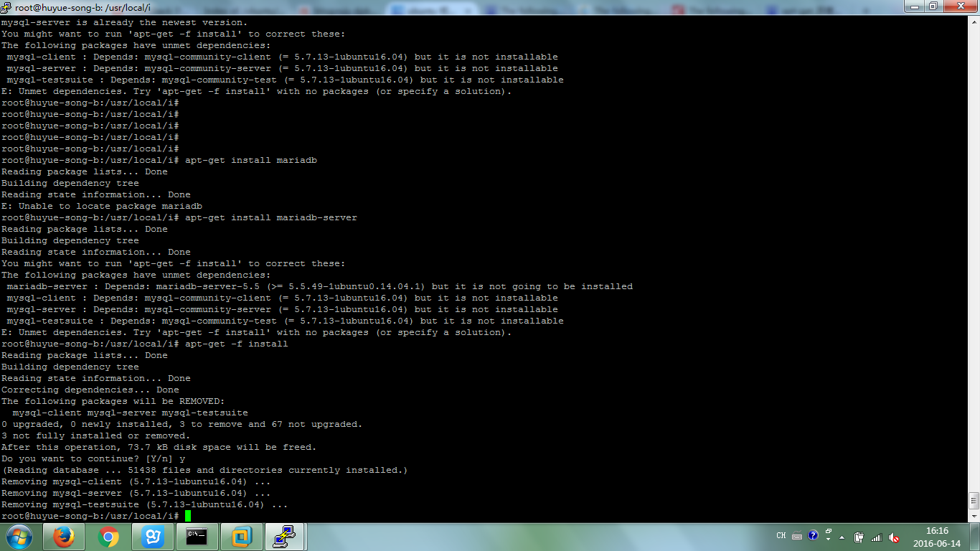The height and width of the screenshot is (551, 980).
Task: Click the green terminal cursor block
Action: pyautogui.click(x=188, y=516)
